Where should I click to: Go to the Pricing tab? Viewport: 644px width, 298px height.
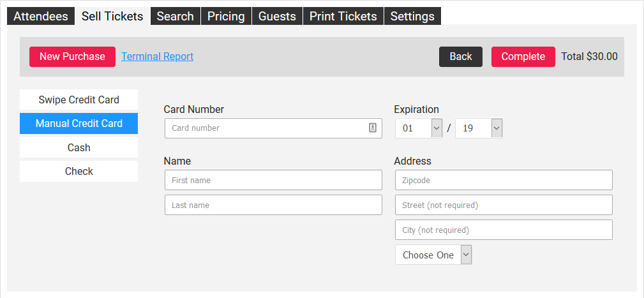point(226,17)
